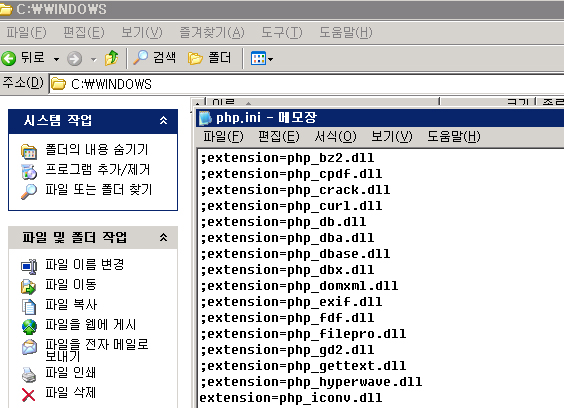The height and width of the screenshot is (408, 564).
Task: Click line ;extension=php_curl.dll
Action: pyautogui.click(x=291, y=206)
